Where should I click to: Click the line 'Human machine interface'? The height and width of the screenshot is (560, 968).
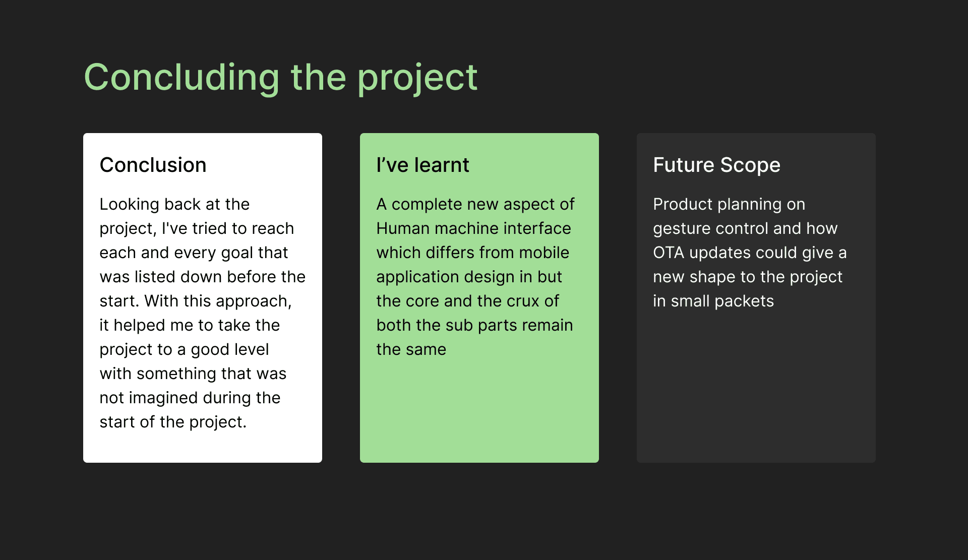coord(473,228)
